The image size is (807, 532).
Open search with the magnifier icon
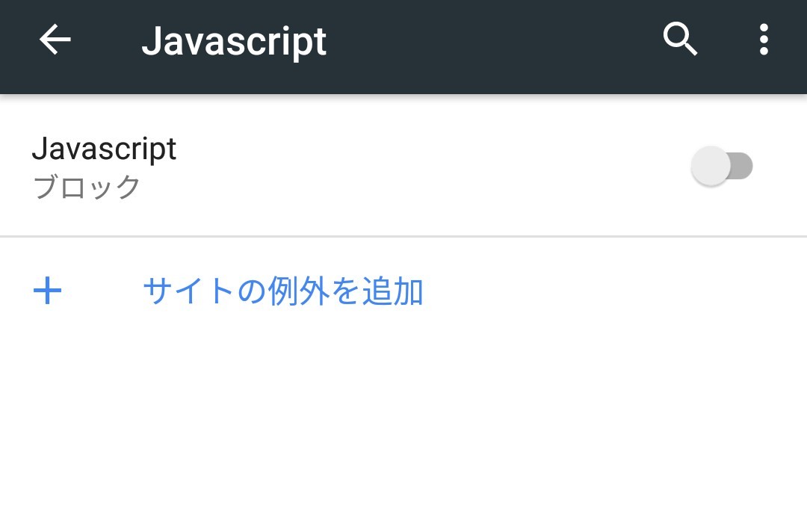680,40
